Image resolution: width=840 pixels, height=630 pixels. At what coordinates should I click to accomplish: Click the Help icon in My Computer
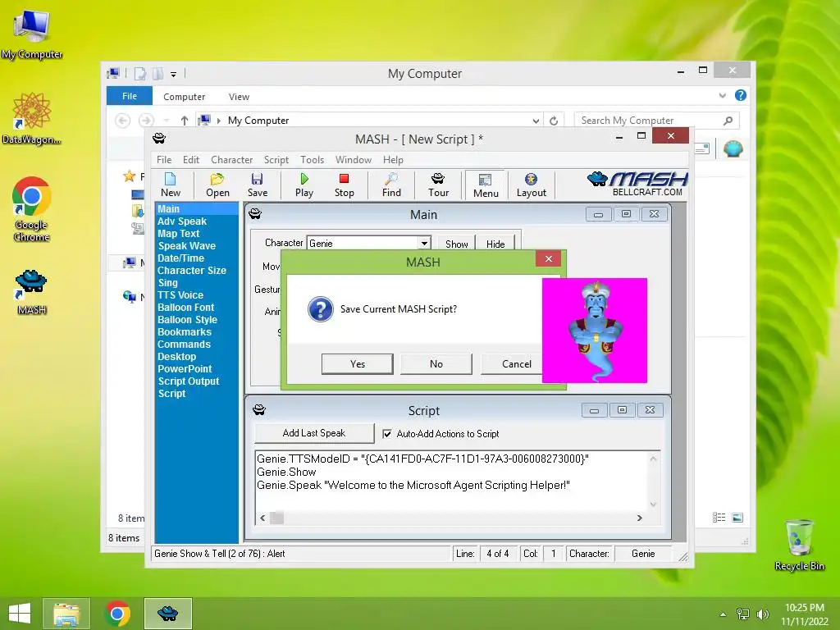(x=741, y=95)
